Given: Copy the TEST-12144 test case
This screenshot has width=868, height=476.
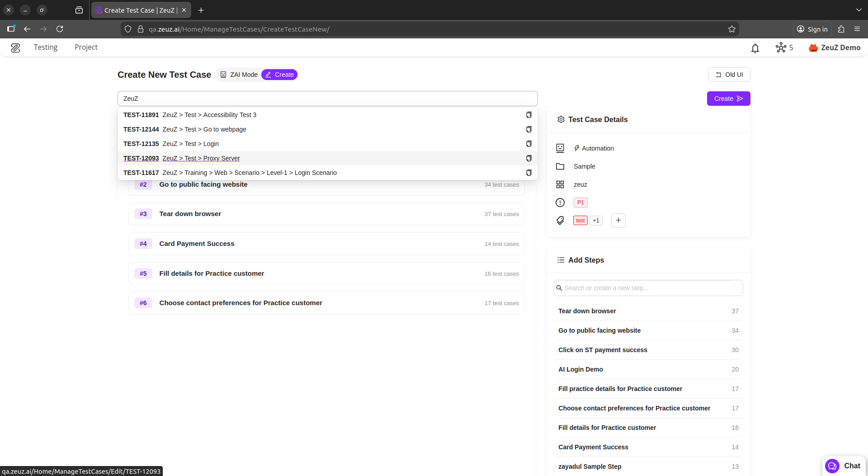Looking at the screenshot, I should pos(528,129).
